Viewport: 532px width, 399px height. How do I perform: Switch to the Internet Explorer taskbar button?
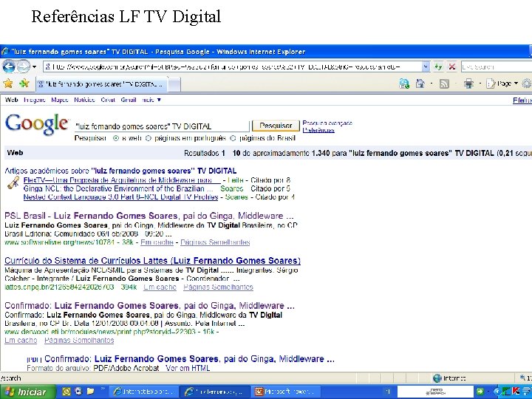click(144, 392)
